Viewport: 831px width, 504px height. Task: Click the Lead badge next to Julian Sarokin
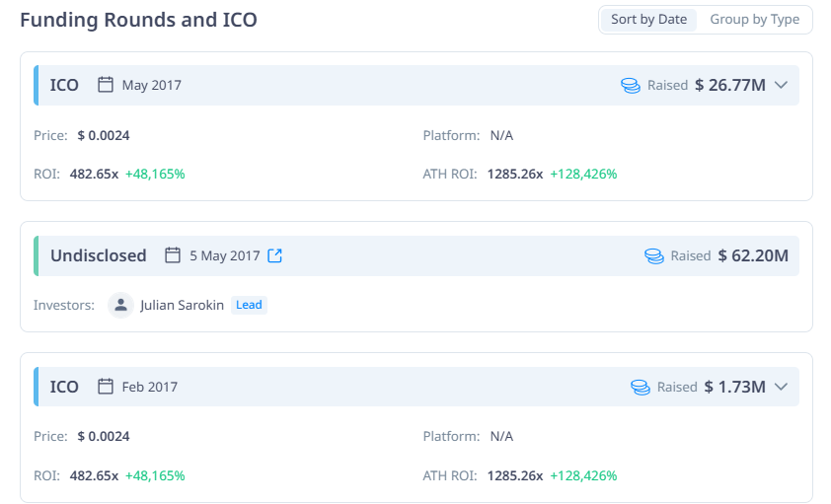249,305
